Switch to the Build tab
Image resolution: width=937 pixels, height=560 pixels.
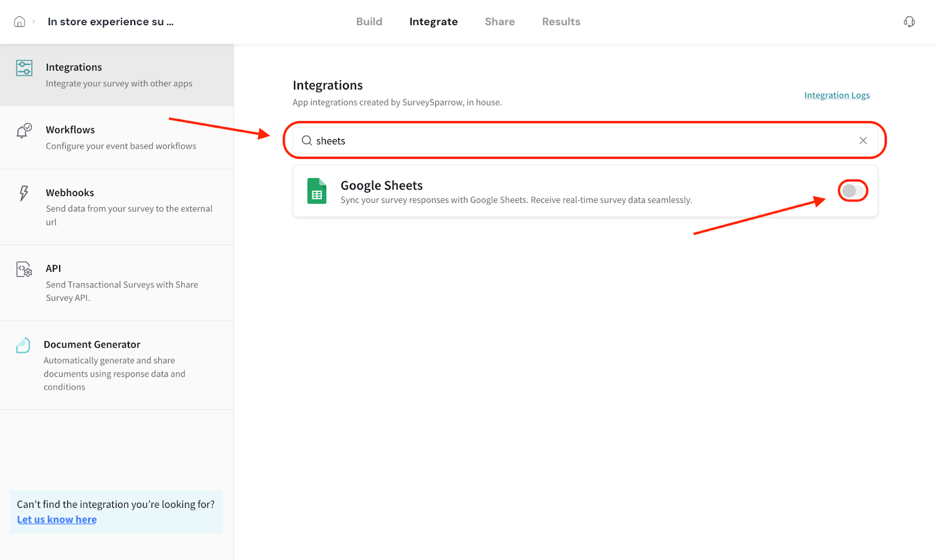[x=369, y=22]
